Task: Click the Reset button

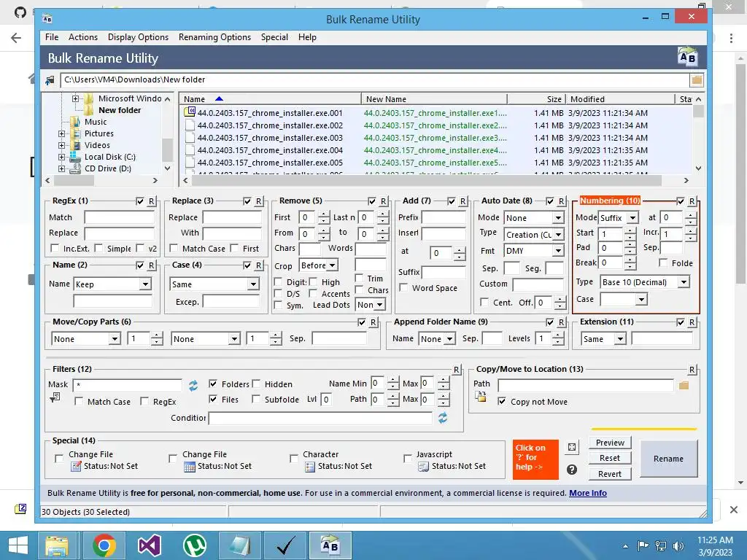Action: [x=610, y=458]
